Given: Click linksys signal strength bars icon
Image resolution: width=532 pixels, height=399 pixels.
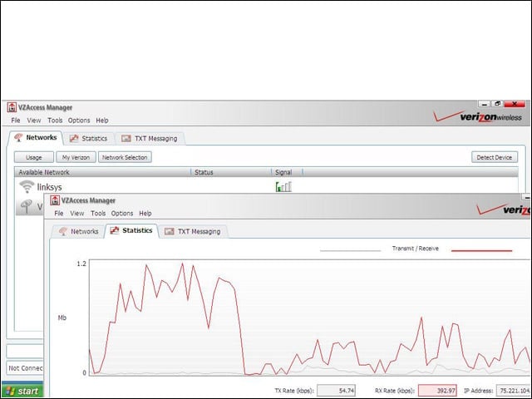Looking at the screenshot, I should pyautogui.click(x=283, y=186).
